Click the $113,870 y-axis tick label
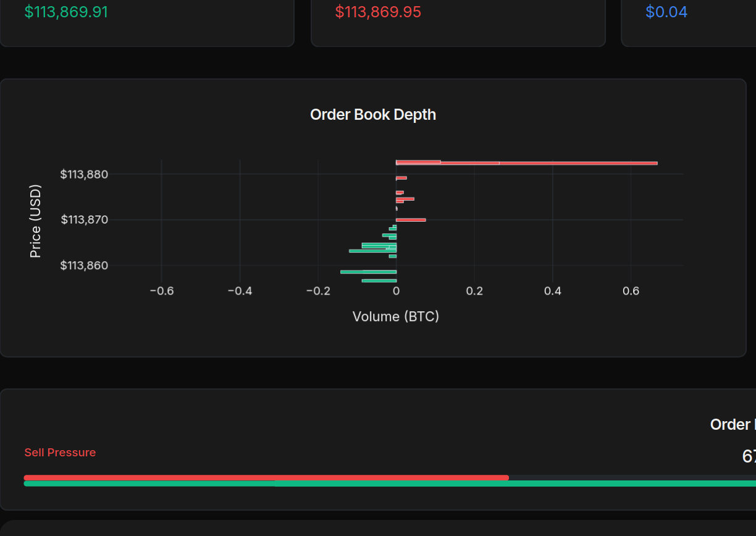 [84, 220]
